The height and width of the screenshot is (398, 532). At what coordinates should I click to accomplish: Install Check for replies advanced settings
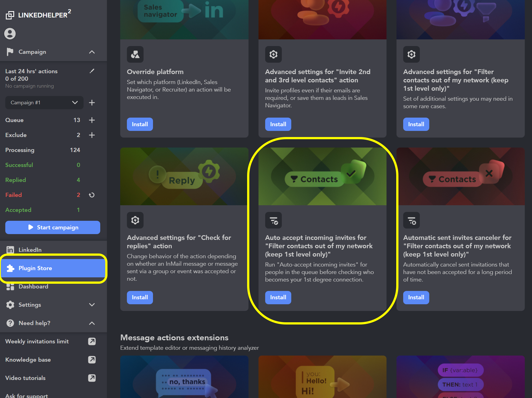tap(140, 298)
